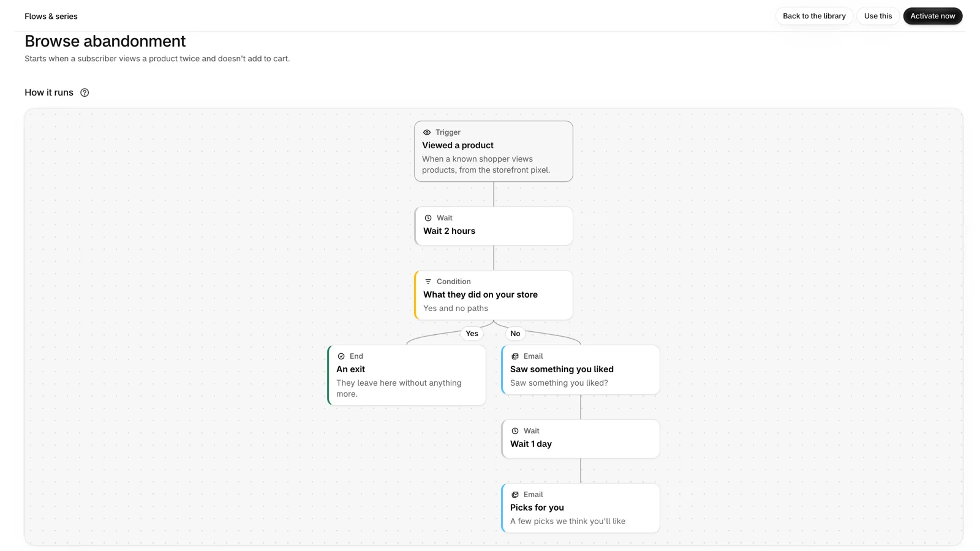This screenshot has height=551, width=980.
Task: Select the Wait 2 hours node
Action: 494,226
